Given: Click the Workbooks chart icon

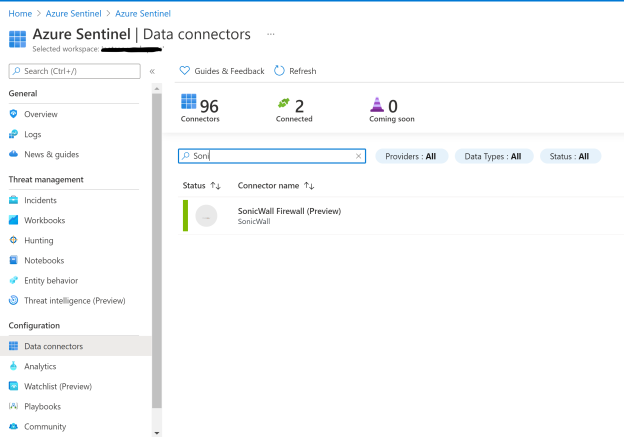Looking at the screenshot, I should coord(14,220).
